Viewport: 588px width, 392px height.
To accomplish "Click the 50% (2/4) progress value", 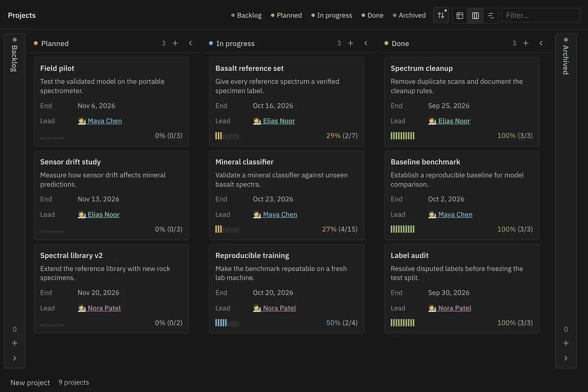I will tap(342, 323).
